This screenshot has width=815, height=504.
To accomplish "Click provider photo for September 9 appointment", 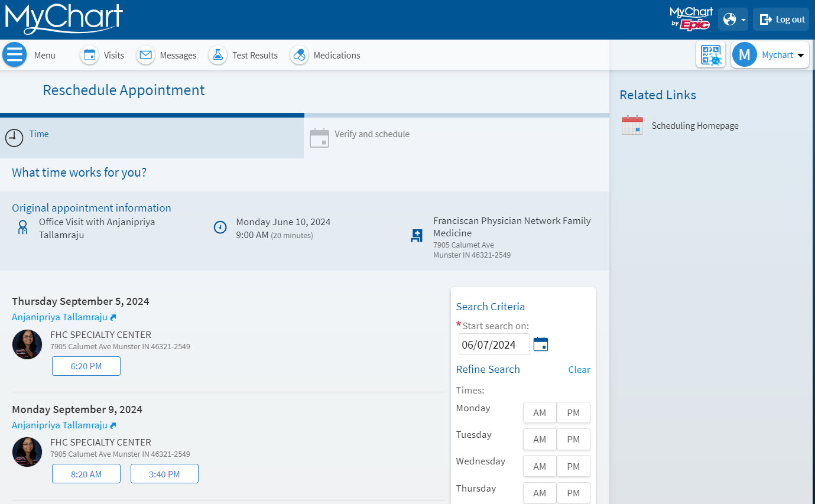I will tap(27, 452).
